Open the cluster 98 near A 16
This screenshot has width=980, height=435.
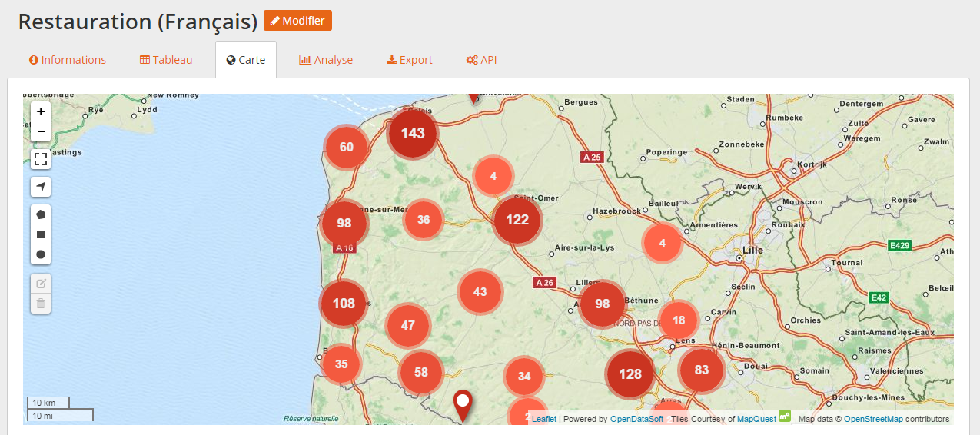pyautogui.click(x=344, y=224)
